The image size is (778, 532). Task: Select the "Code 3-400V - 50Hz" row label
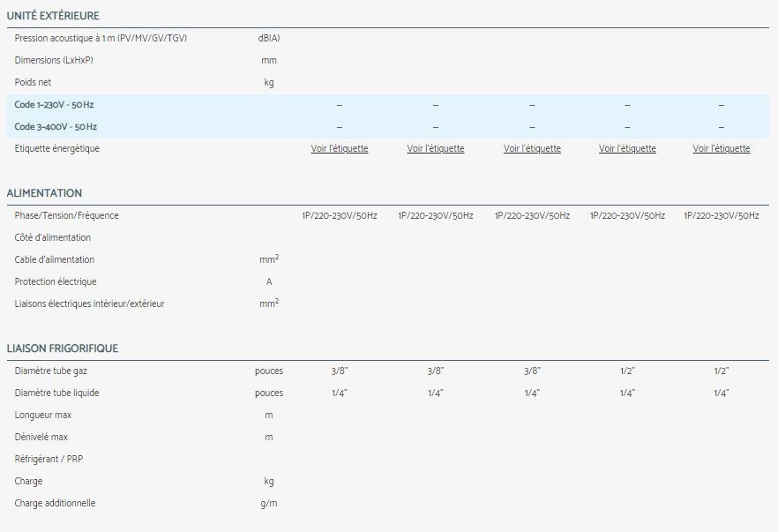[x=56, y=127]
